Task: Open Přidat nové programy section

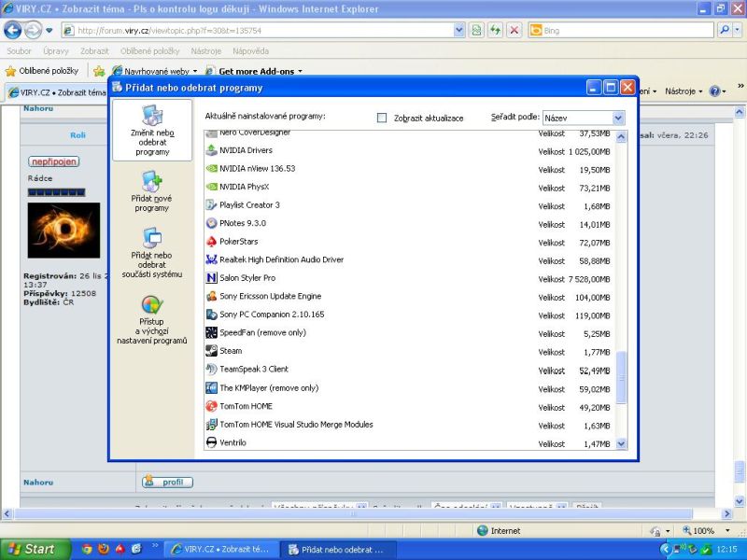Action: tap(152, 191)
